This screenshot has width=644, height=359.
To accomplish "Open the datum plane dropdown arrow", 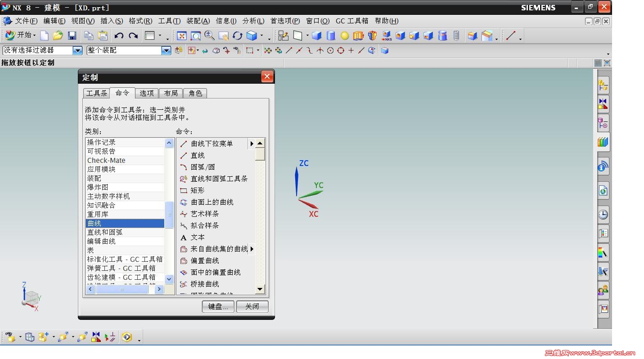I will point(307,36).
